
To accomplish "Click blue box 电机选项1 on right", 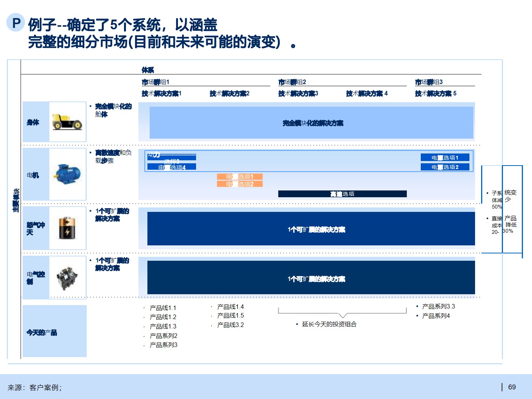I will (x=445, y=157).
